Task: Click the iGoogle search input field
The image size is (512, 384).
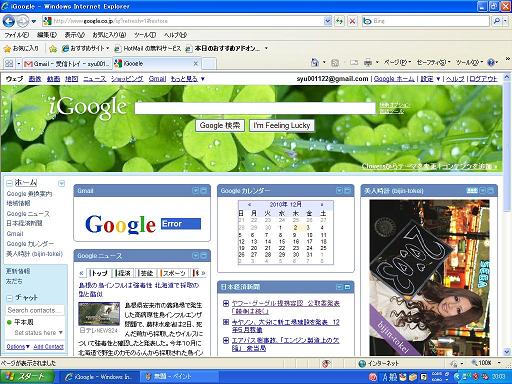Action: (255, 108)
